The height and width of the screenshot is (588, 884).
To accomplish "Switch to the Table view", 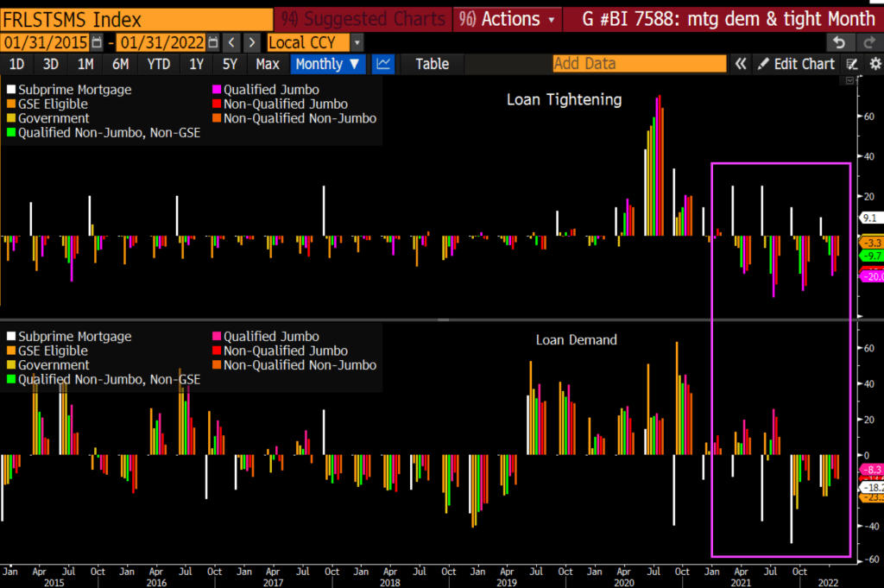I will 432,63.
